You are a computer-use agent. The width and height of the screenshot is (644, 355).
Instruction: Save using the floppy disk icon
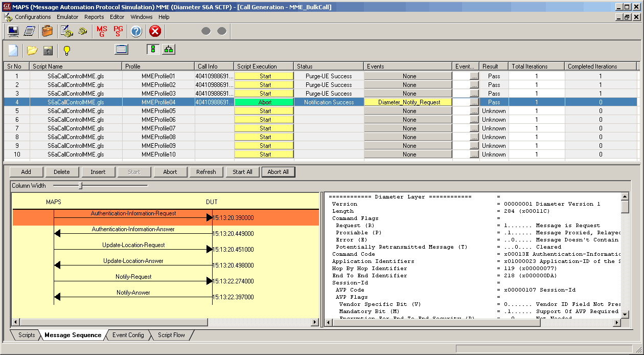tap(48, 50)
